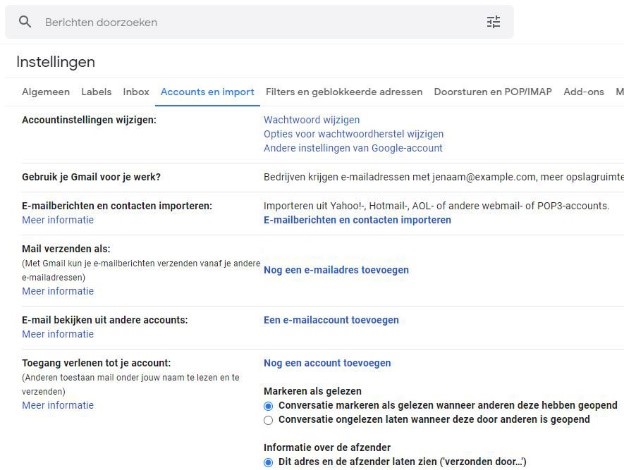Click Andere instellingen van Google-account
The image size is (624, 470).
point(353,148)
